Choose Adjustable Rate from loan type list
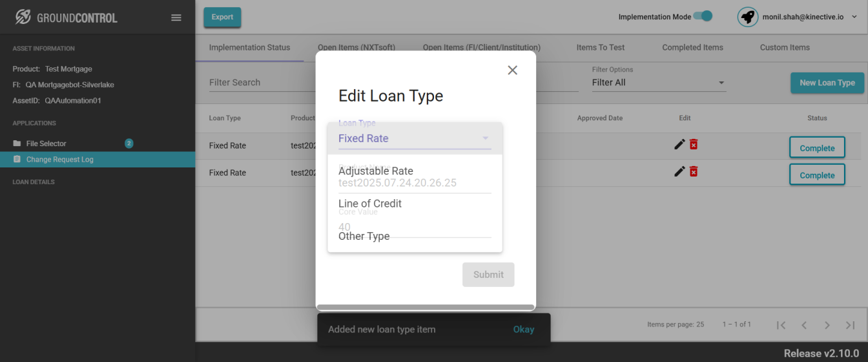The height and width of the screenshot is (362, 868). tap(376, 171)
